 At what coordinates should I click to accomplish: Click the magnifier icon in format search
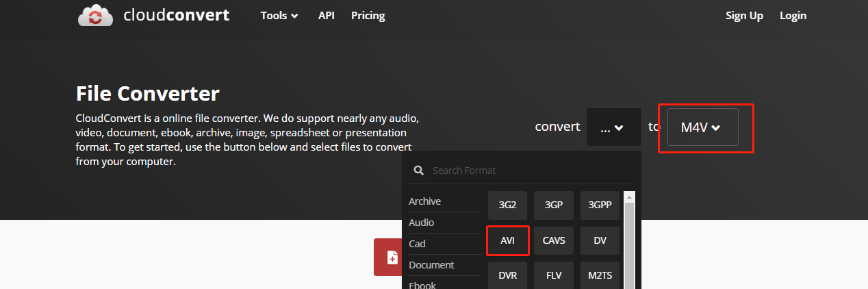(x=419, y=171)
